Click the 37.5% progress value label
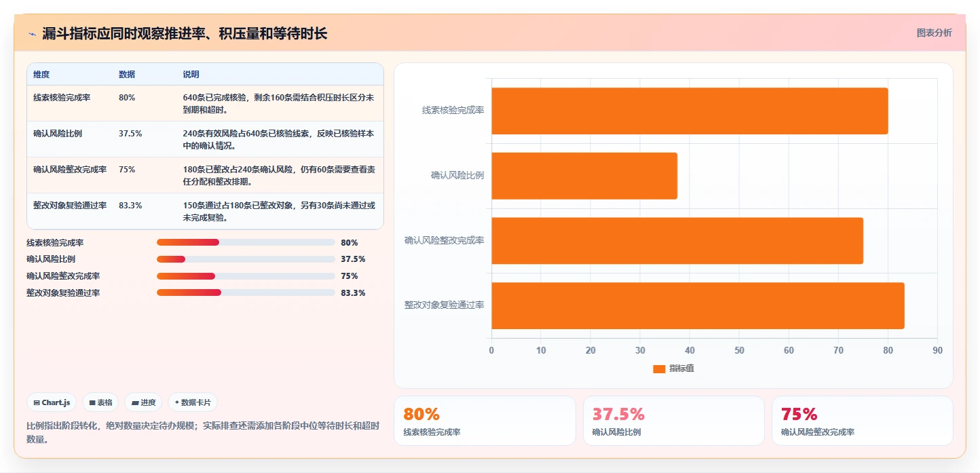980x473 pixels. [x=353, y=259]
